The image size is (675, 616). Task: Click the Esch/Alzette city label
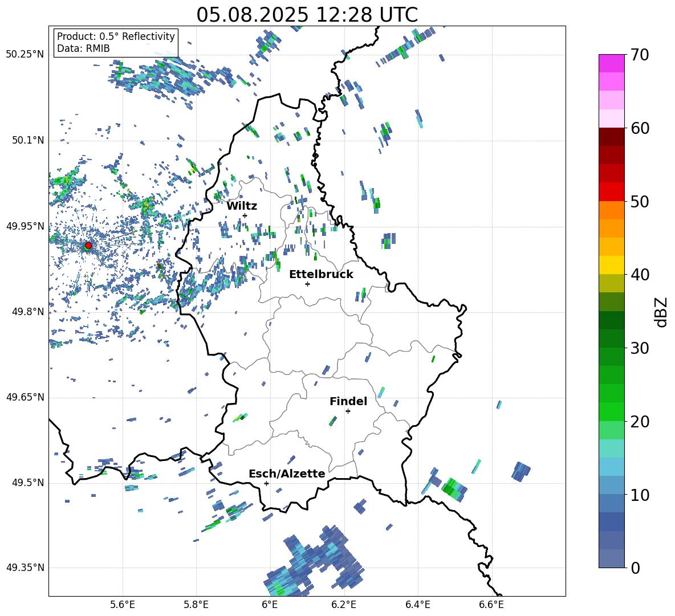pos(287,474)
